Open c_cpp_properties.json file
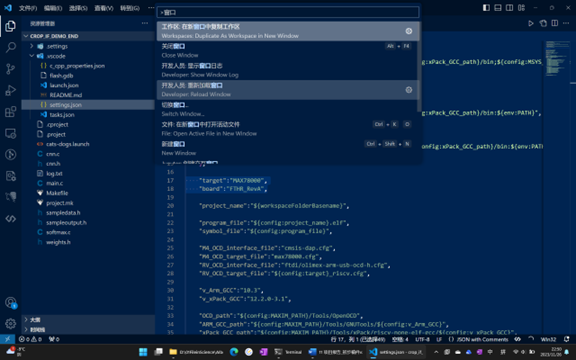The height and width of the screenshot is (360, 576). click(x=88, y=66)
